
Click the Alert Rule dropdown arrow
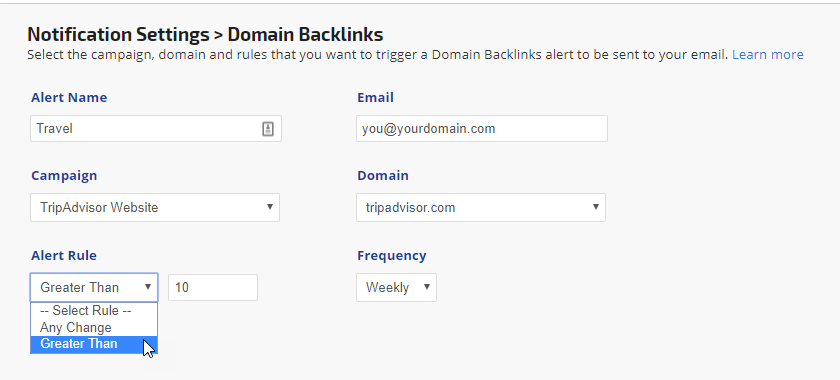148,287
